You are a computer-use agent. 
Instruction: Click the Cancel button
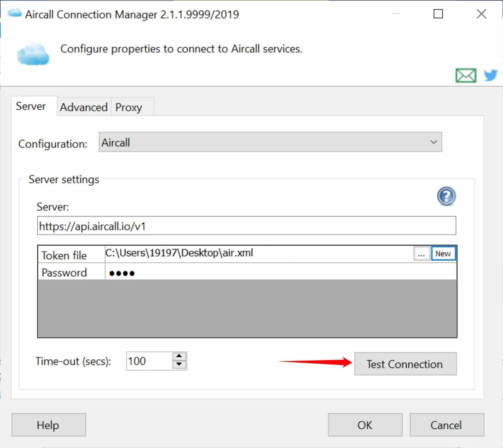447,425
